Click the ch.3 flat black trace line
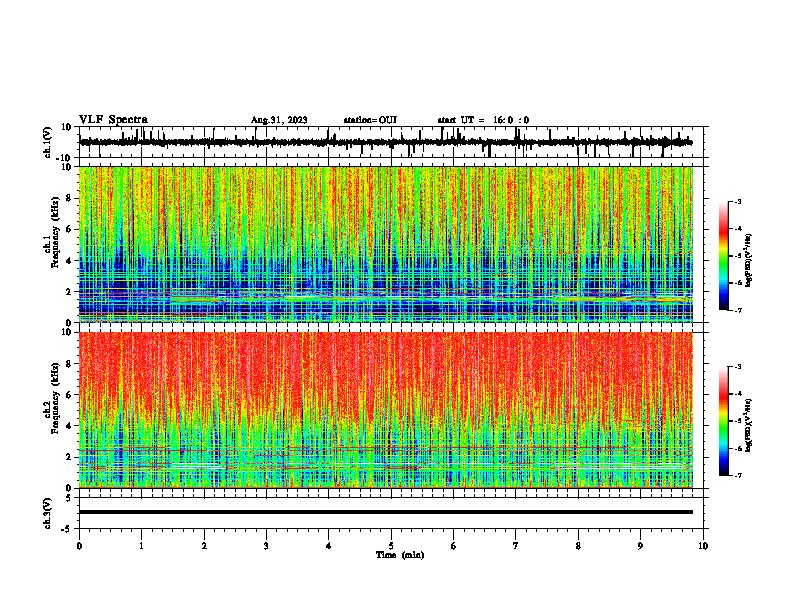This screenshot has width=792, height=612. coord(386,512)
